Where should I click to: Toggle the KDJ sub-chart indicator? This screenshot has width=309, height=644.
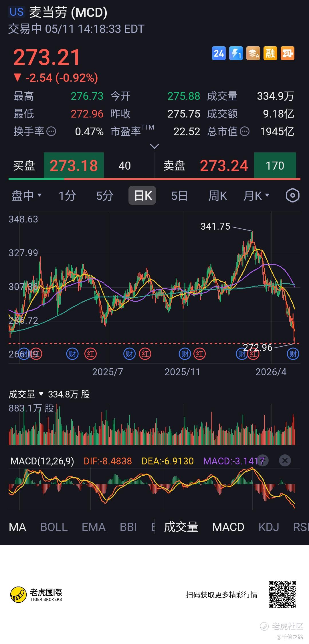click(x=269, y=527)
